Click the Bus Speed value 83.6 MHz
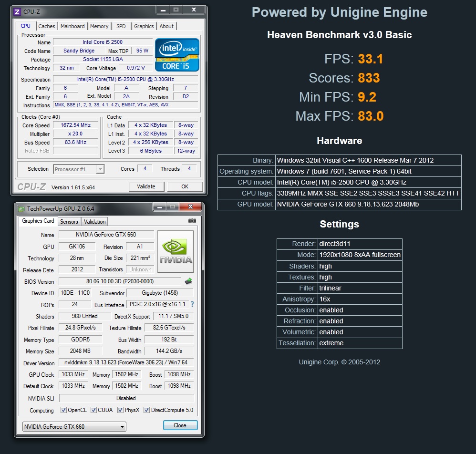Screen dimensions: 476x454 75,142
